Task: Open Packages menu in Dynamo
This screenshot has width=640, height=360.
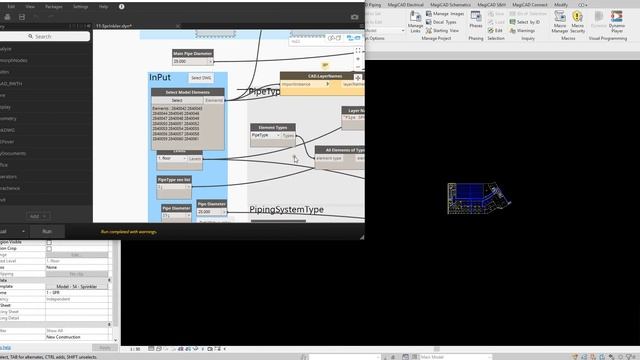Action: tap(53, 7)
